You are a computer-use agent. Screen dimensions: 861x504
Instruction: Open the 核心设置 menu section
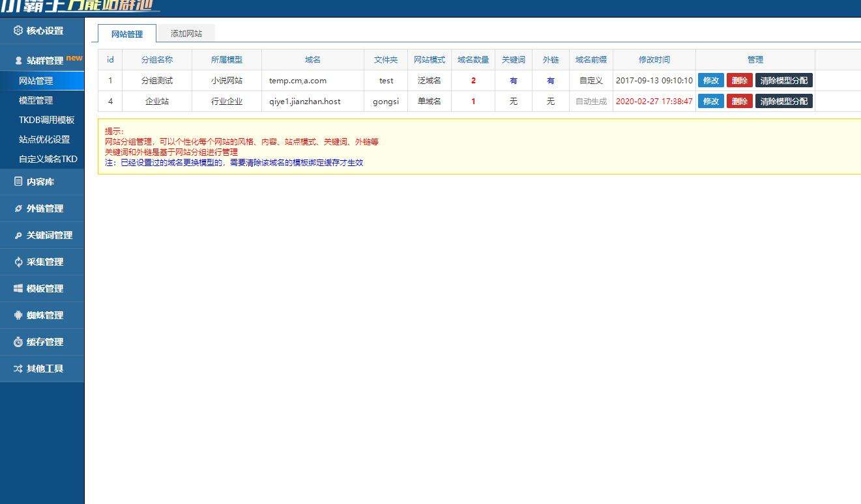pyautogui.click(x=42, y=31)
